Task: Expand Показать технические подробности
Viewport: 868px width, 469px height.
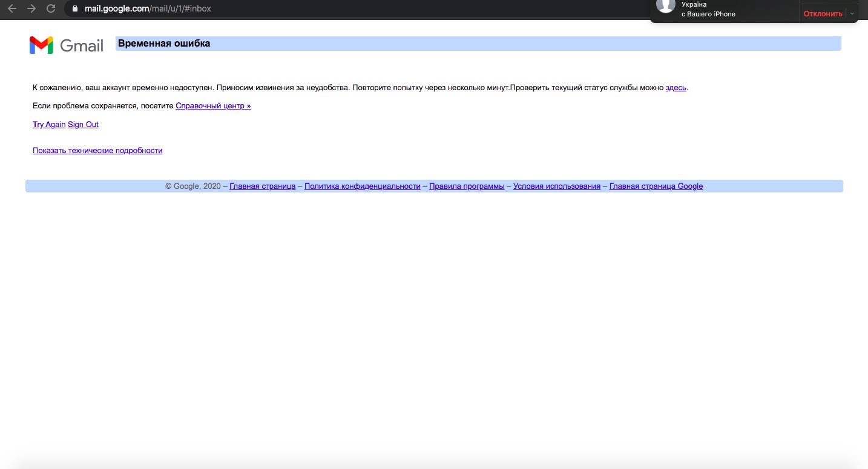Action: click(97, 151)
